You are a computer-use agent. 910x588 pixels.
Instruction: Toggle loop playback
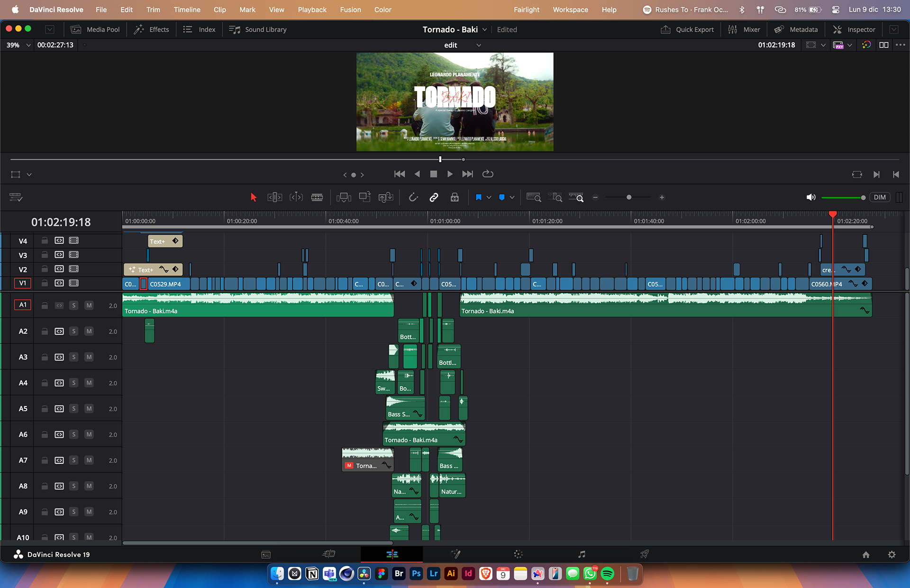488,174
